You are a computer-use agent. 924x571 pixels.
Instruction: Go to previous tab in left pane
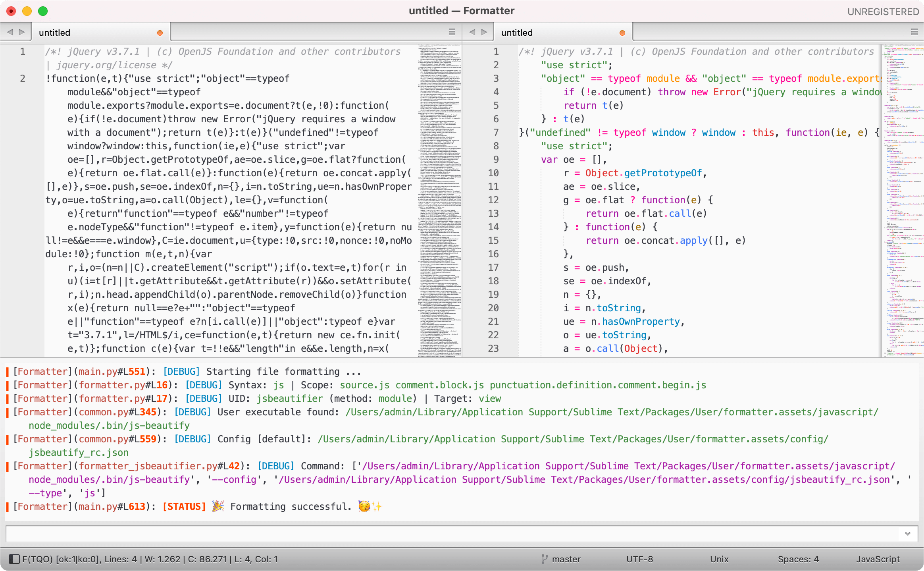pyautogui.click(x=10, y=32)
